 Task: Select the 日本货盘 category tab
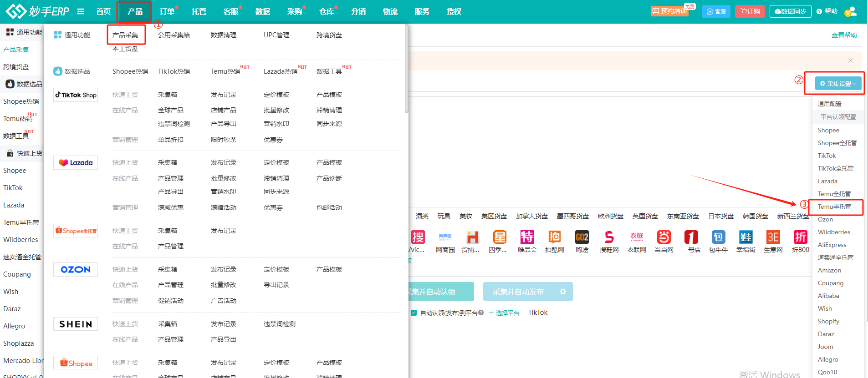click(x=721, y=216)
